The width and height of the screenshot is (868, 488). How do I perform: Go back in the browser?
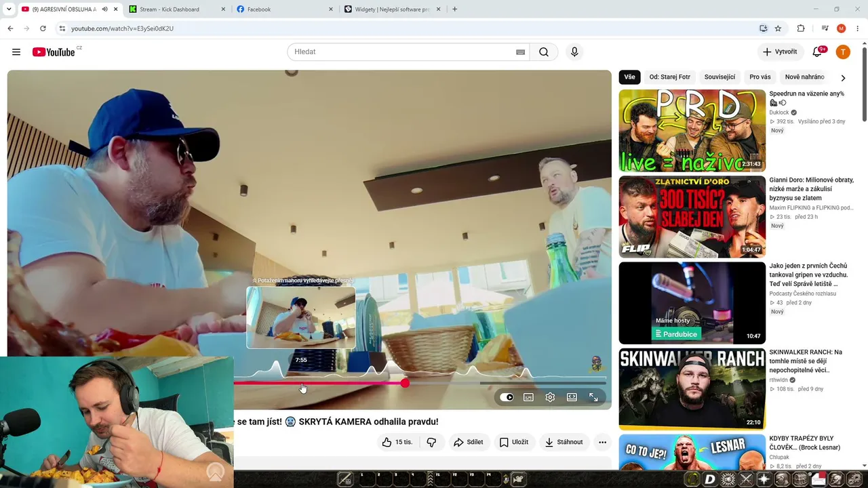[x=10, y=28]
